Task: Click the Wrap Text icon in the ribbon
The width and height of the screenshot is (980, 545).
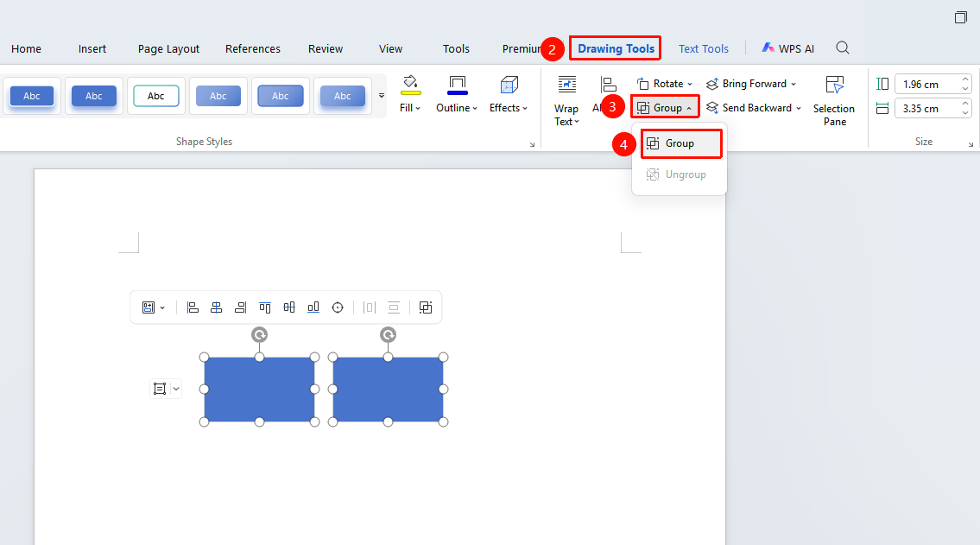Action: (x=567, y=85)
